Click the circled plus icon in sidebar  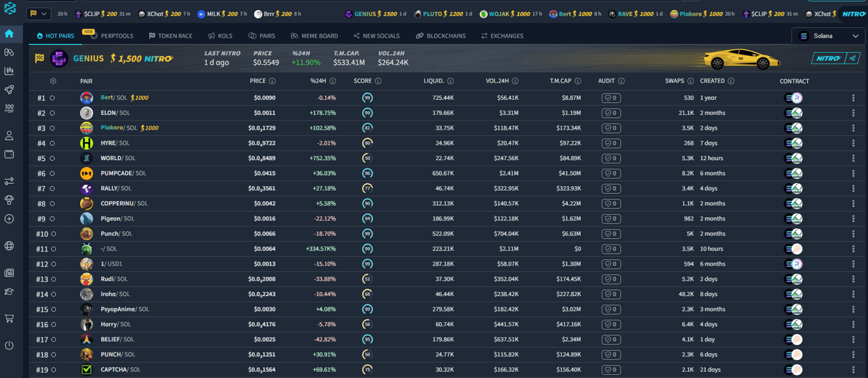click(9, 219)
